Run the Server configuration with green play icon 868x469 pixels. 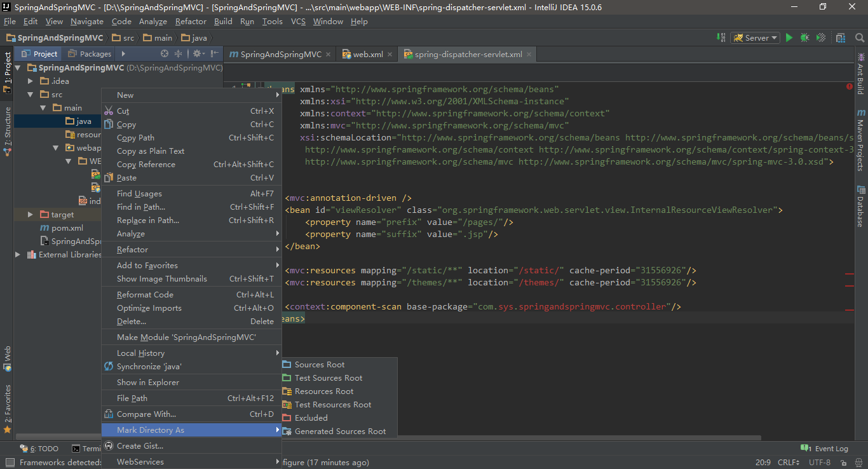(x=789, y=37)
